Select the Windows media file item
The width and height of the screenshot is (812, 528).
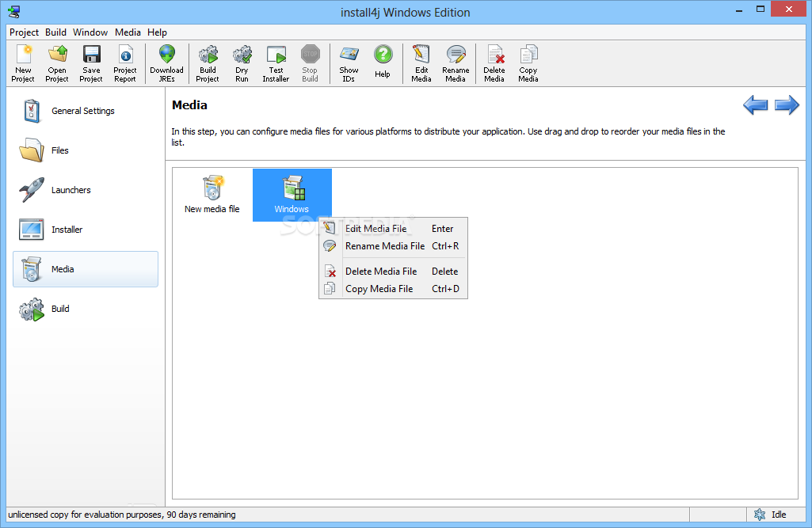point(292,196)
